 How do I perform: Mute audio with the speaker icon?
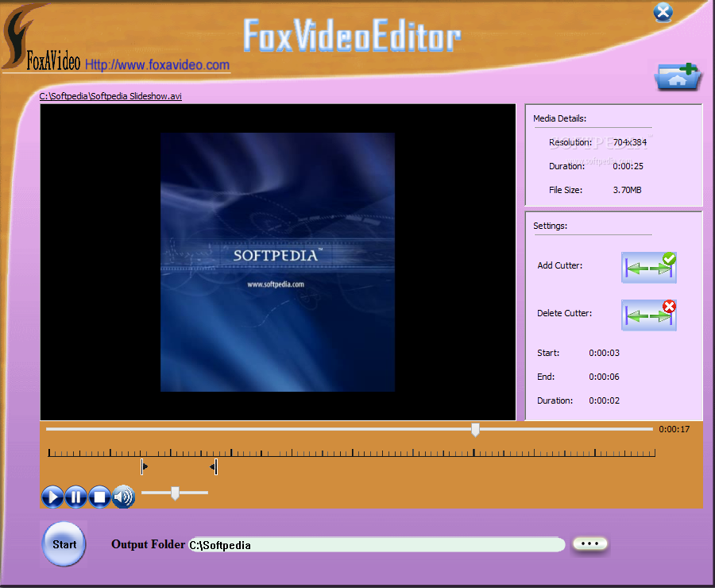pyautogui.click(x=123, y=497)
